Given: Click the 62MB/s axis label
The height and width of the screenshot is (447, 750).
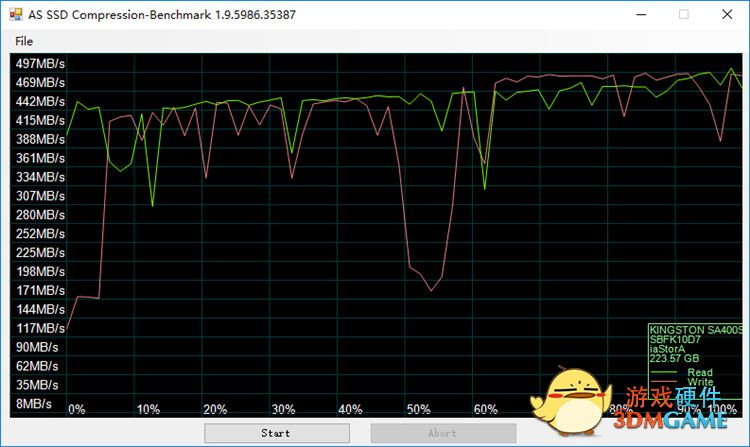Looking at the screenshot, I should coord(37,366).
